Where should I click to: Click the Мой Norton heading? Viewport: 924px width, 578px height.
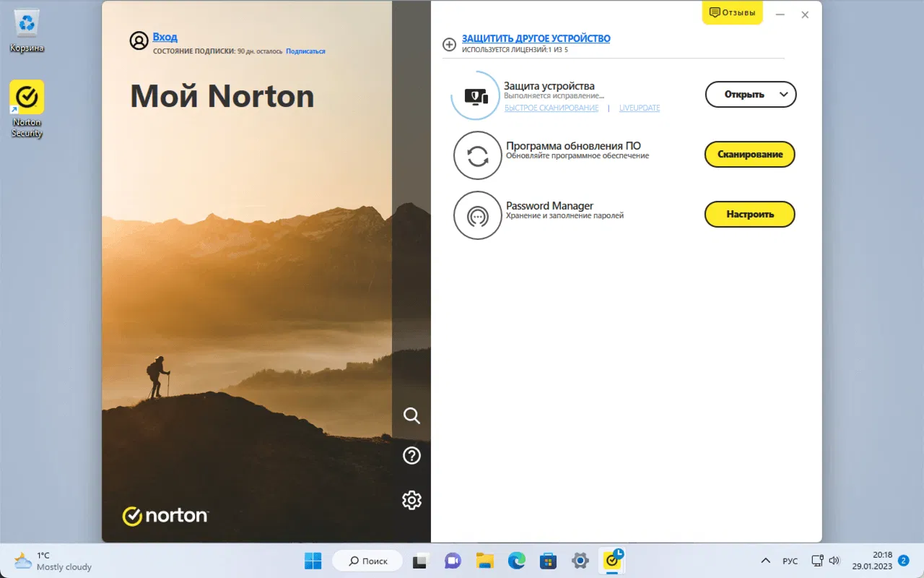pos(222,96)
